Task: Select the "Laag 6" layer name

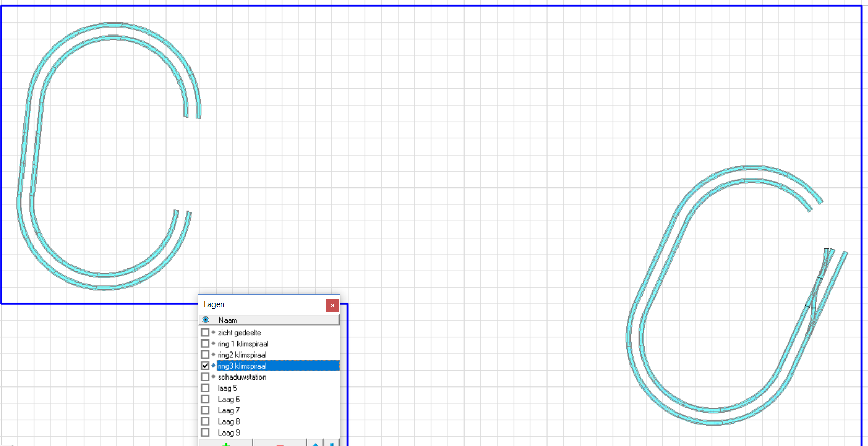Action: 229,399
